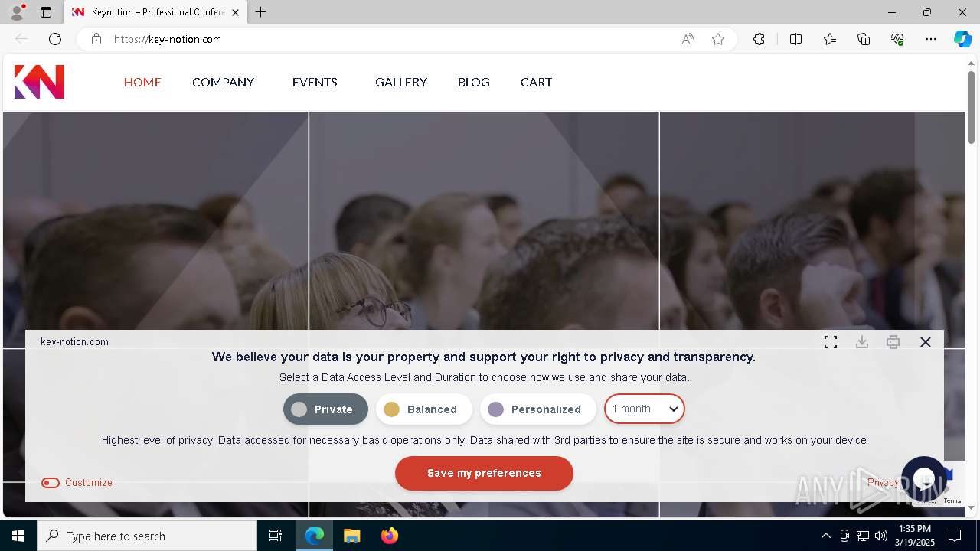Image resolution: width=980 pixels, height=551 pixels.
Task: Open Settings and more menu
Action: tap(931, 39)
